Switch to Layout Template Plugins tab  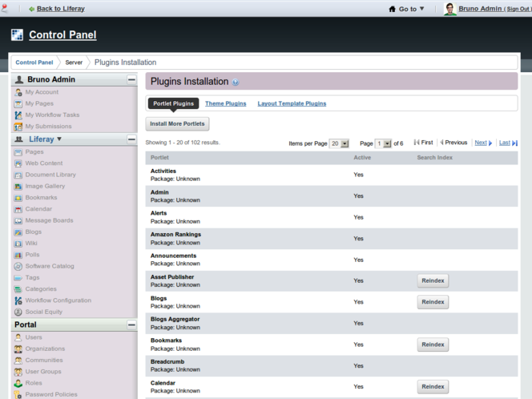pos(292,103)
